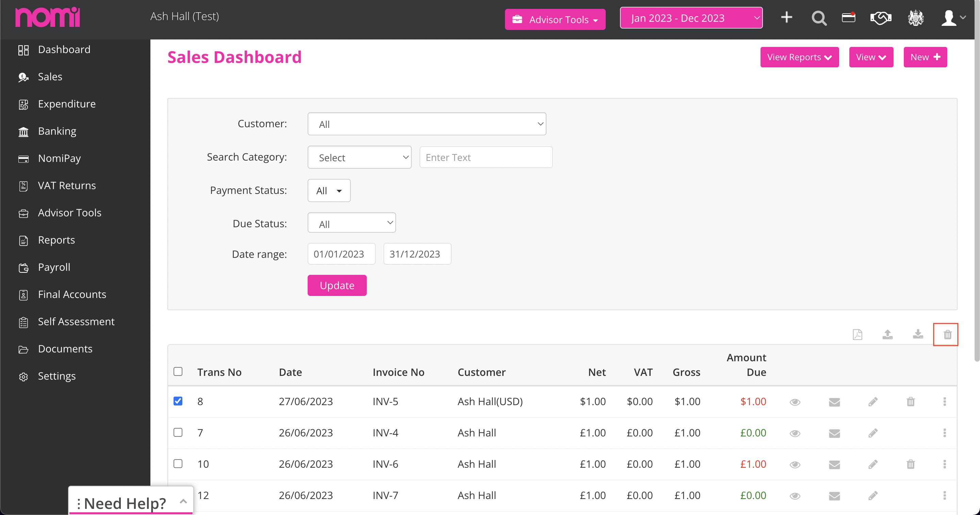The width and height of the screenshot is (980, 515).
Task: Email invoice INV-4
Action: pos(834,433)
